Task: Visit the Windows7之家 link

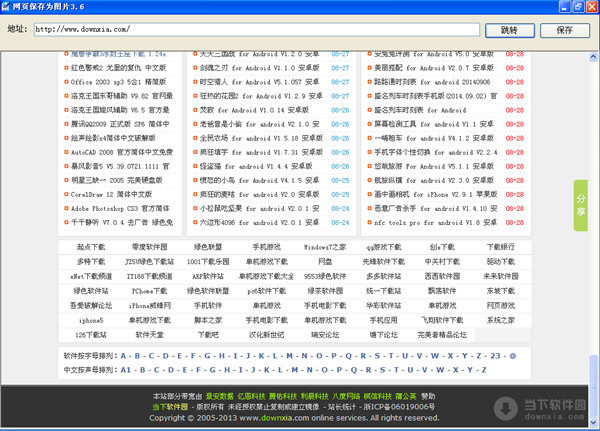Action: click(x=325, y=246)
